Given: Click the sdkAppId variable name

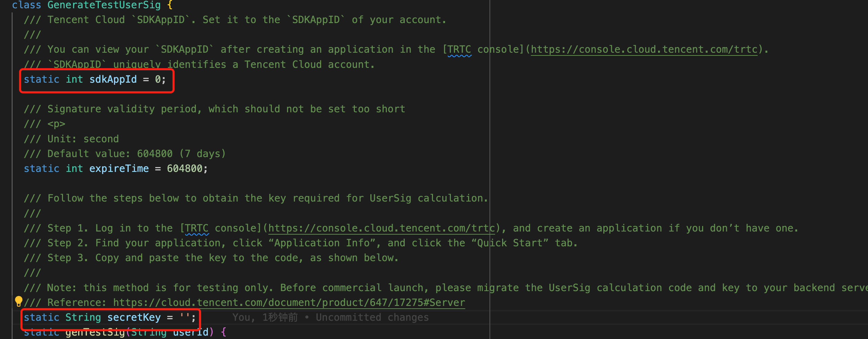Looking at the screenshot, I should 113,80.
